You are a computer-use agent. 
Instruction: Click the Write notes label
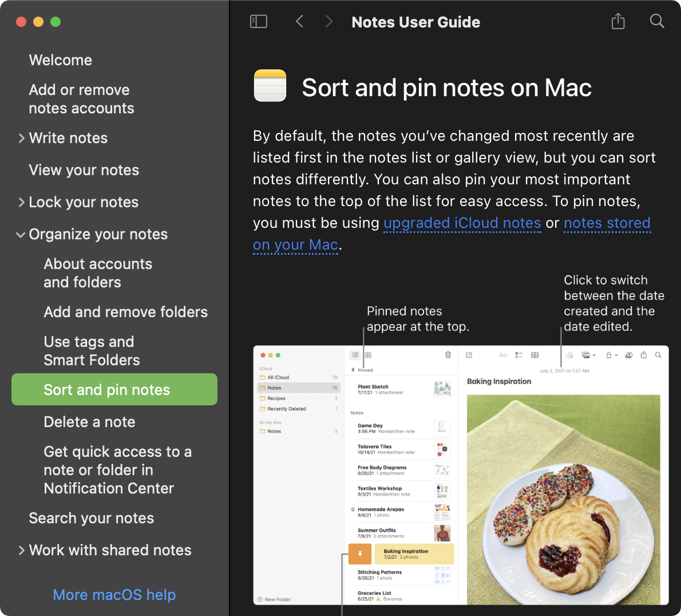68,138
